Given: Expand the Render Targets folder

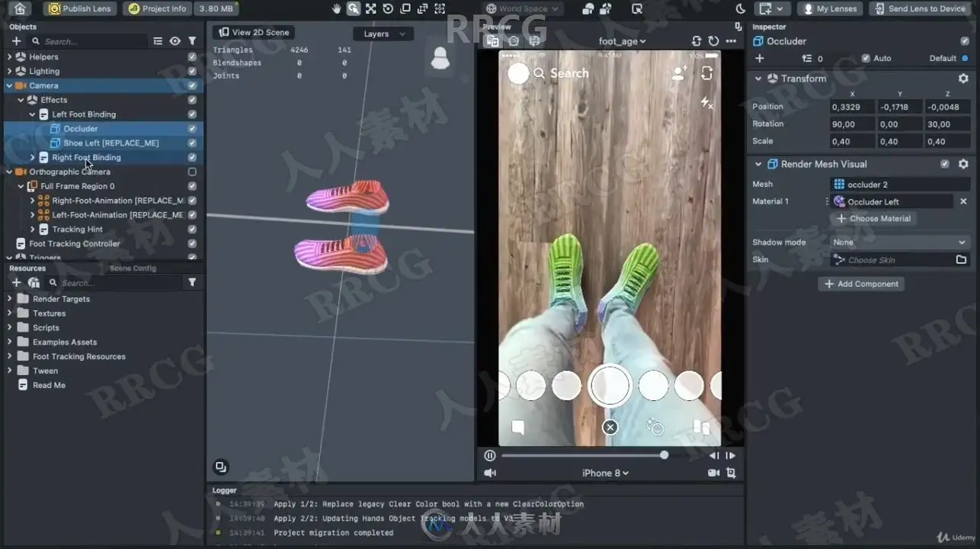Looking at the screenshot, I should (9, 299).
